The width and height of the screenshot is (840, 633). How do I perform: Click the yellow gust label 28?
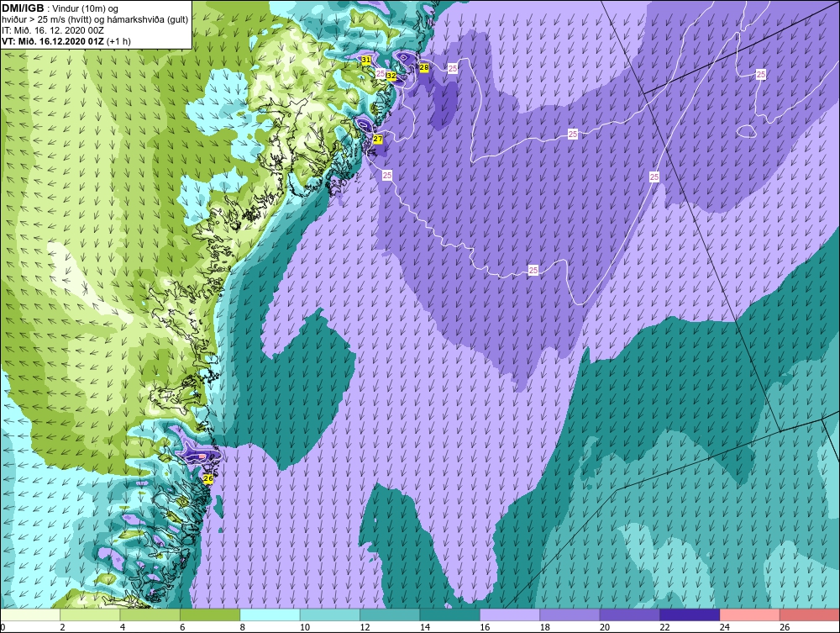pyautogui.click(x=423, y=67)
